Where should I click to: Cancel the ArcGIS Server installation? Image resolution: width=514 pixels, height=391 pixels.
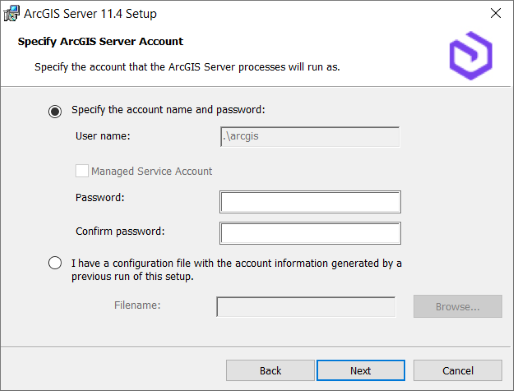(x=458, y=370)
